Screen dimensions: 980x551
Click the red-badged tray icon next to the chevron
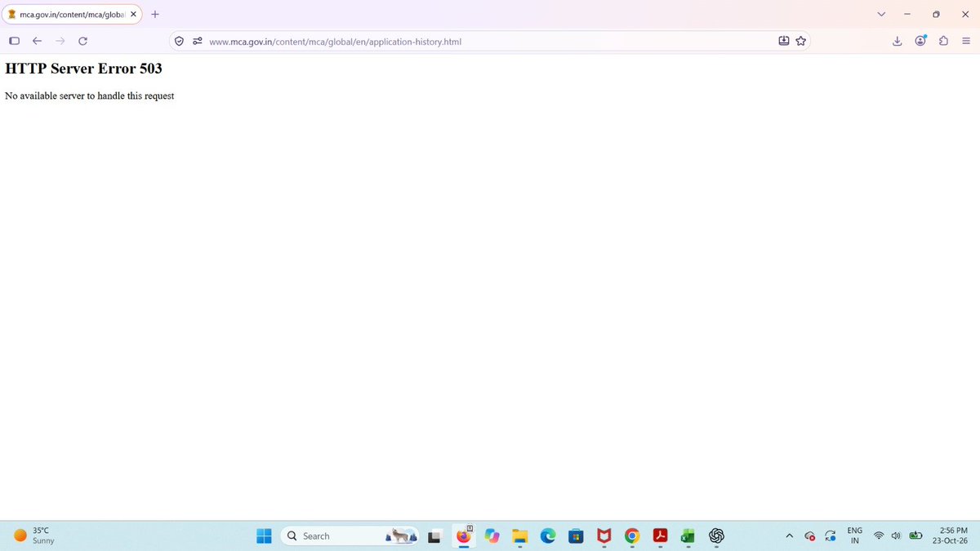point(810,536)
